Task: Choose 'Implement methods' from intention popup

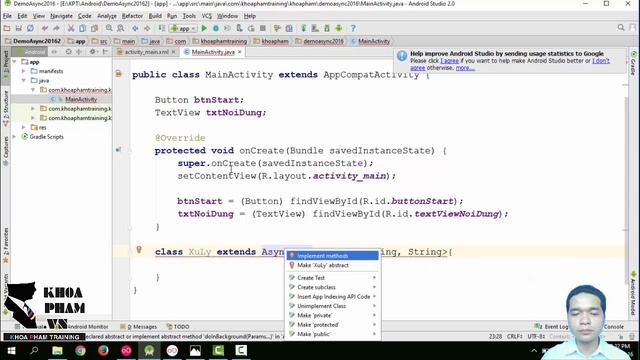Action: tap(333, 256)
